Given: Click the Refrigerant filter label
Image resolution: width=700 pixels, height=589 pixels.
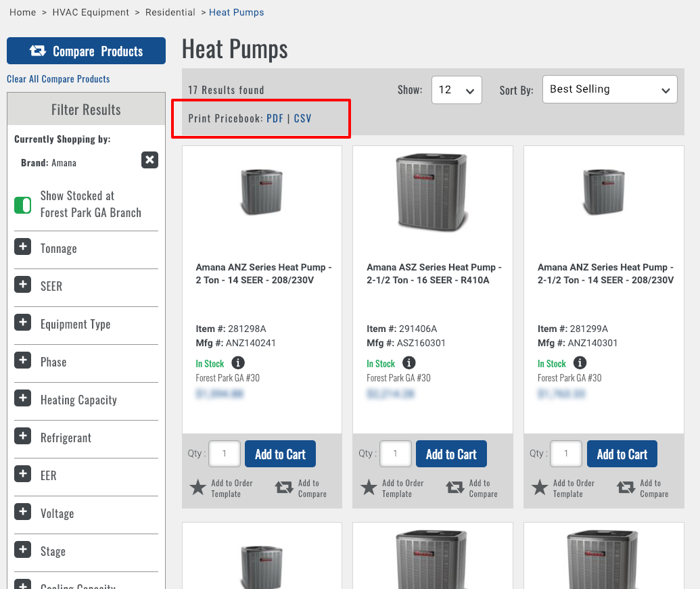Looking at the screenshot, I should 66,438.
